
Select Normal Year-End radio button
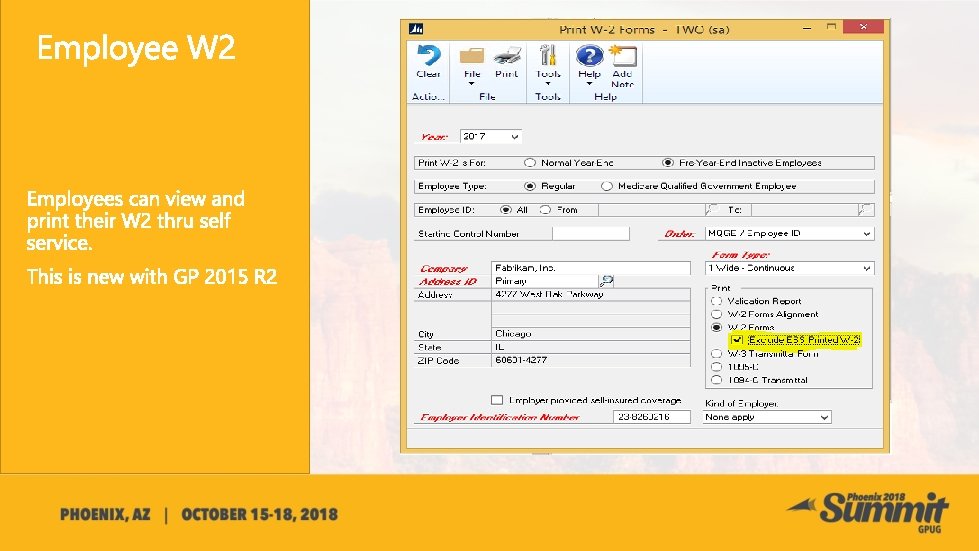point(530,163)
